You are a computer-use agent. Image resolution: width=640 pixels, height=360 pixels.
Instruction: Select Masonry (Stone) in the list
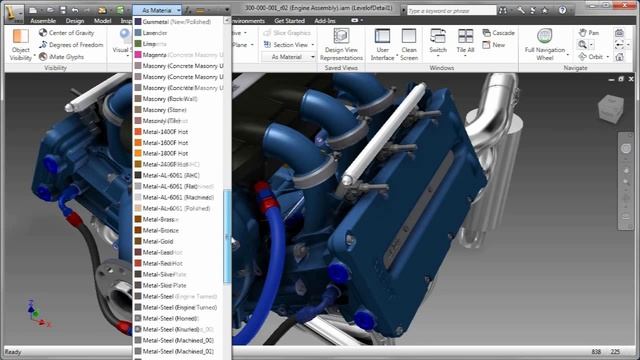point(178,109)
